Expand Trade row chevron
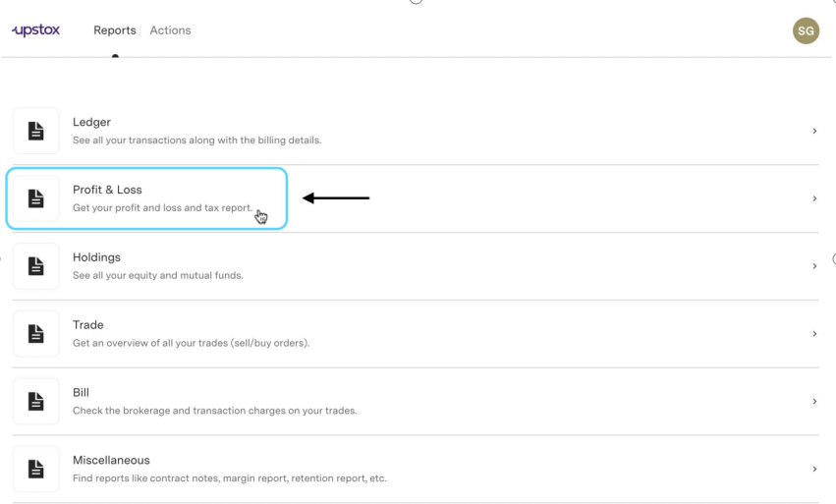The image size is (836, 504). (x=814, y=333)
